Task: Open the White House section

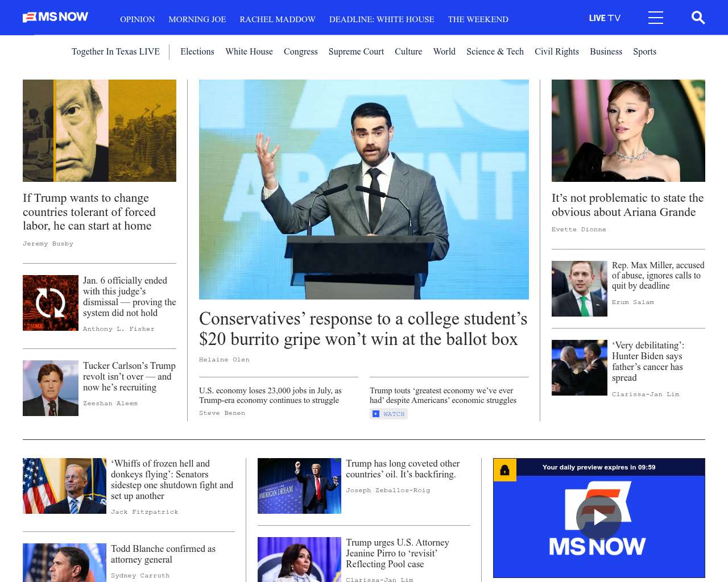Action: (249, 52)
